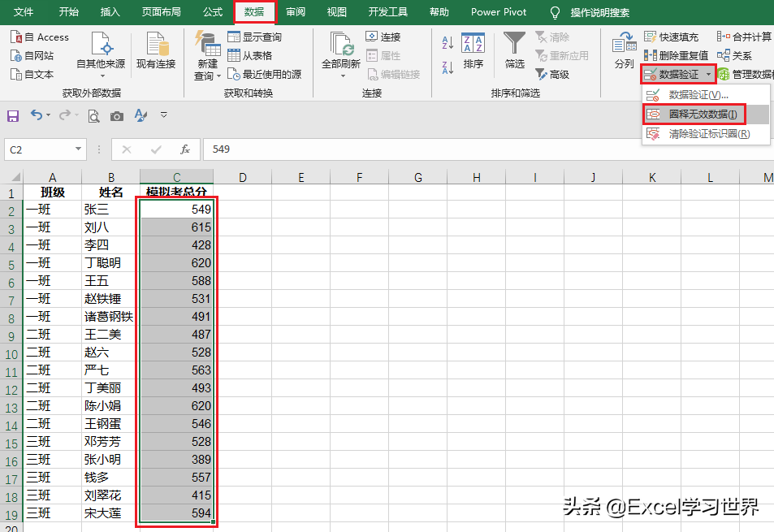Select cell with name 宋大莲
The width and height of the screenshot is (774, 532).
pos(110,513)
